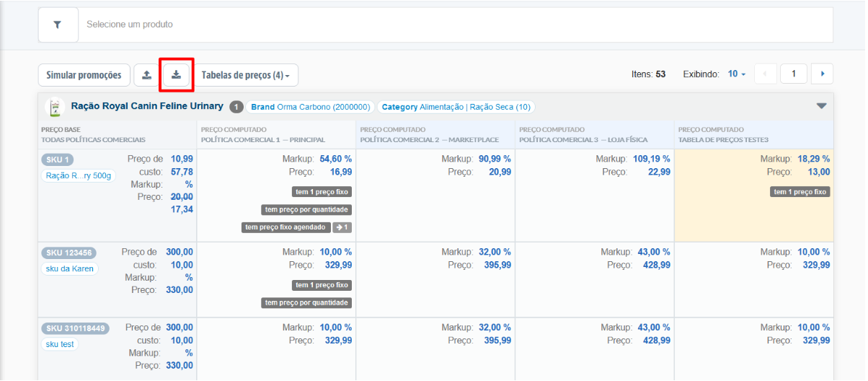Viewport: 868px width, 381px height.
Task: Go to previous page arrow
Action: coord(765,74)
